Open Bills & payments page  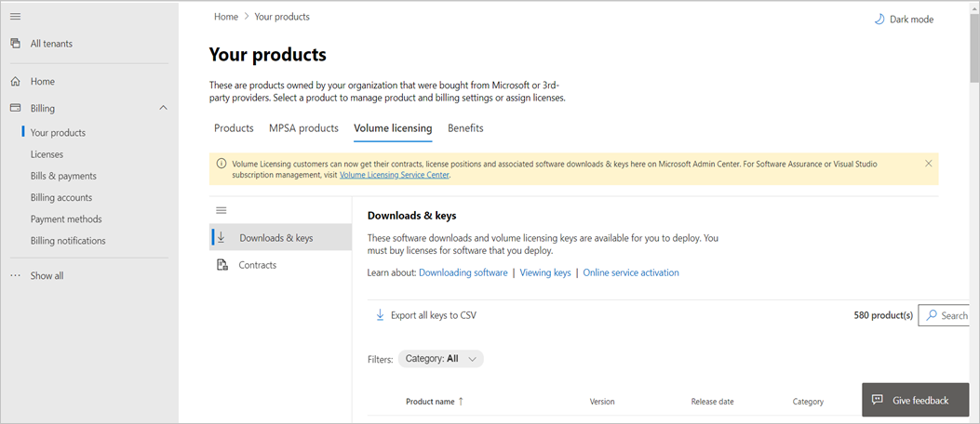click(x=63, y=176)
